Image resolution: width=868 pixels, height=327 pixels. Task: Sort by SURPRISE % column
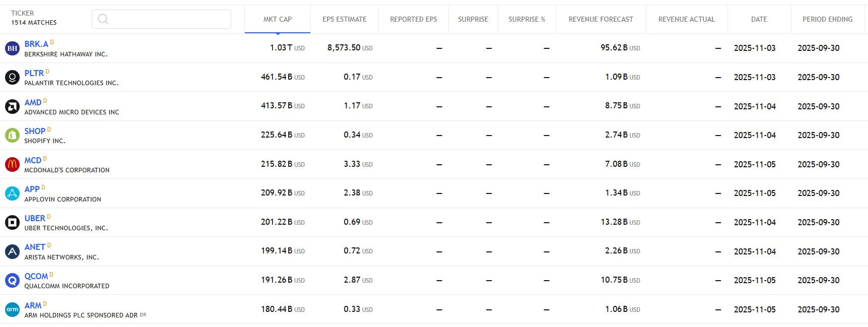coord(526,19)
